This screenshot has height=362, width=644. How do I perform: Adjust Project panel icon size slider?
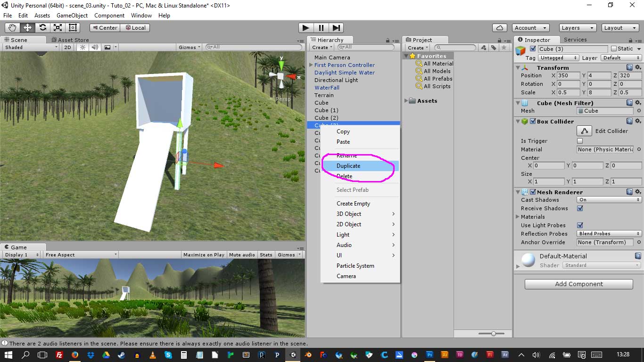493,333
